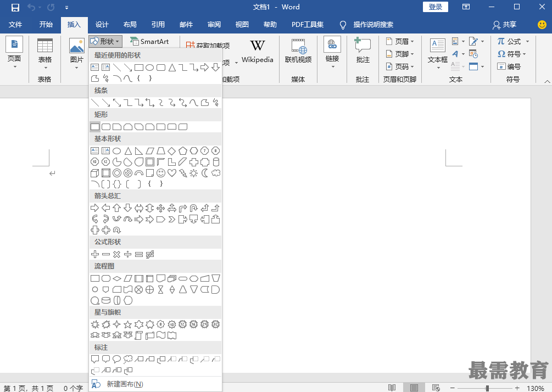552x392 pixels.
Task: Click the zoom slider handle
Action: coord(487,388)
